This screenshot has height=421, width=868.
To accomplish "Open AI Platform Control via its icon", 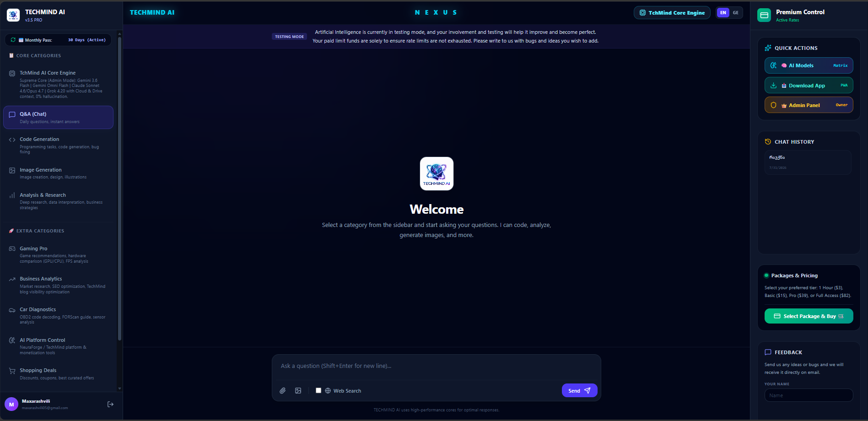I will click(x=12, y=340).
